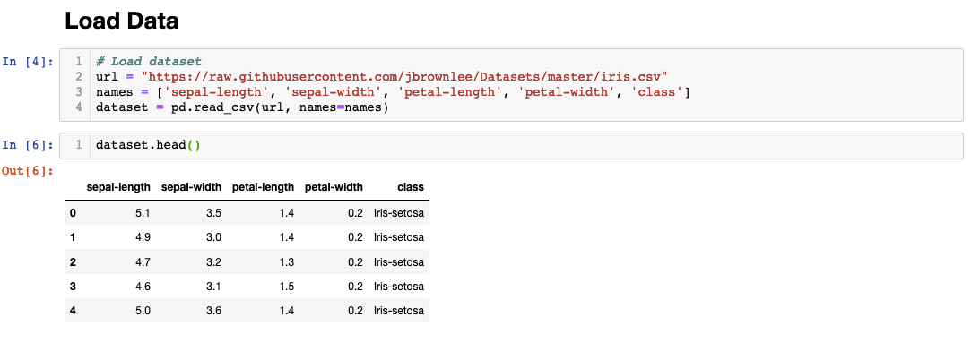Click the petal-length value 1.5
Viewport: 980px width, 360px height.
tap(286, 287)
